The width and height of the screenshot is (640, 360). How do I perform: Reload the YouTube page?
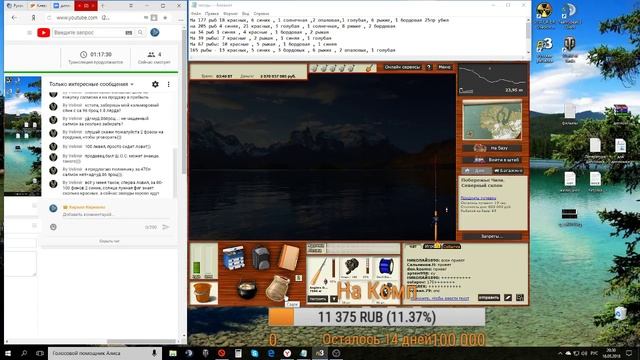pyautogui.click(x=49, y=18)
